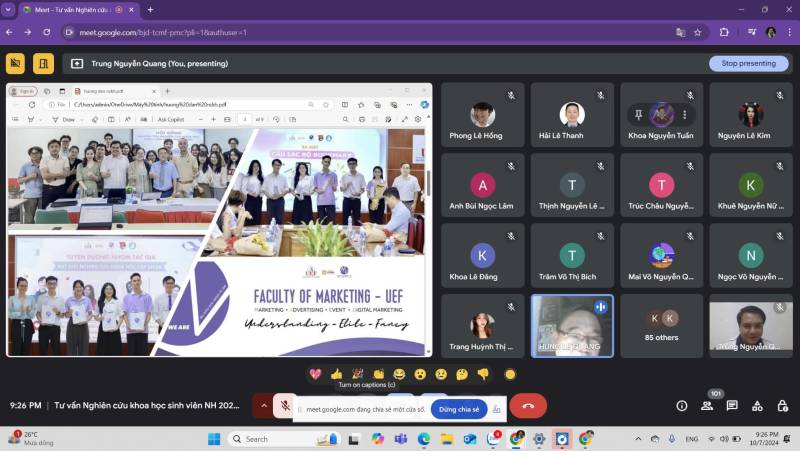Send the heart emoji reaction
The image size is (800, 451).
click(315, 374)
